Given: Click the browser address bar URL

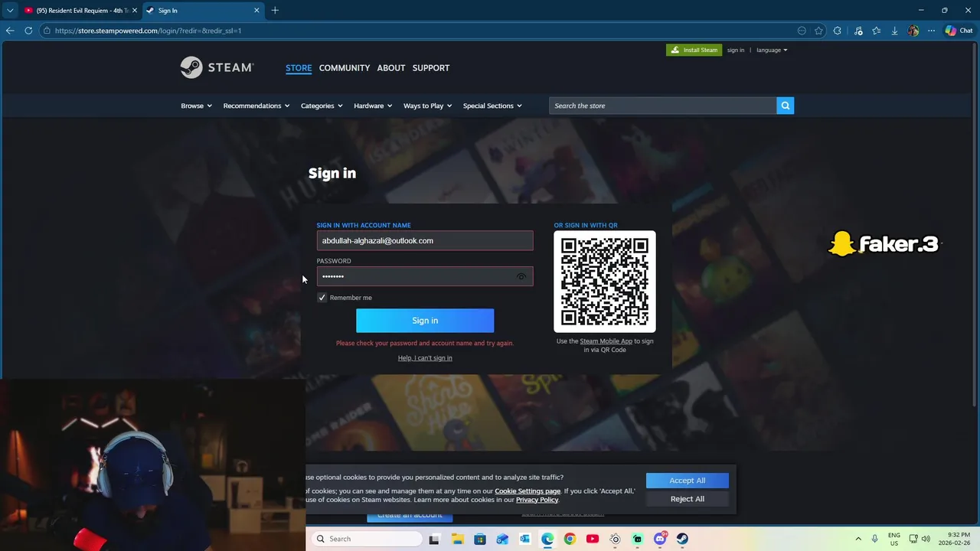Looking at the screenshot, I should coord(148,31).
